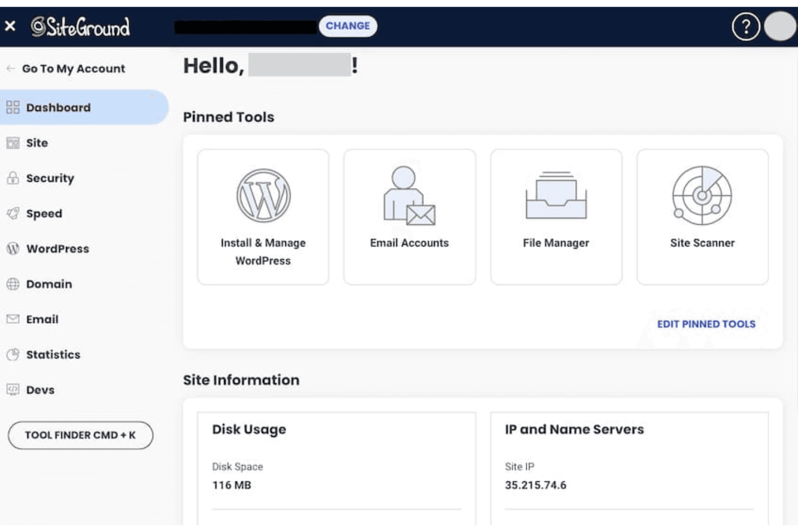Click the Install & Manage WordPress label
The height and width of the screenshot is (532, 798).
(x=263, y=252)
